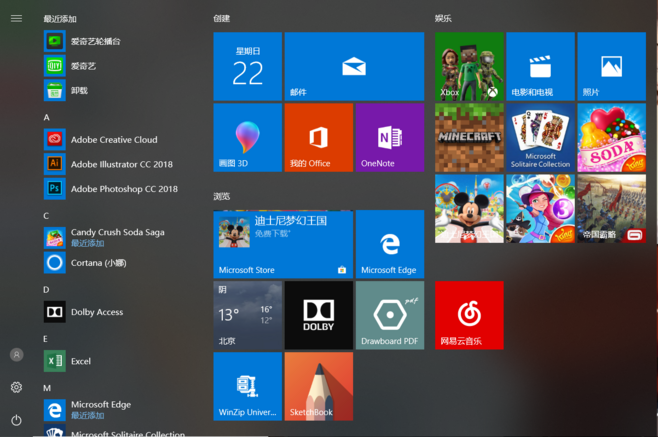Open the 我的 Office tile
Screen dimensions: 658x437
319,138
